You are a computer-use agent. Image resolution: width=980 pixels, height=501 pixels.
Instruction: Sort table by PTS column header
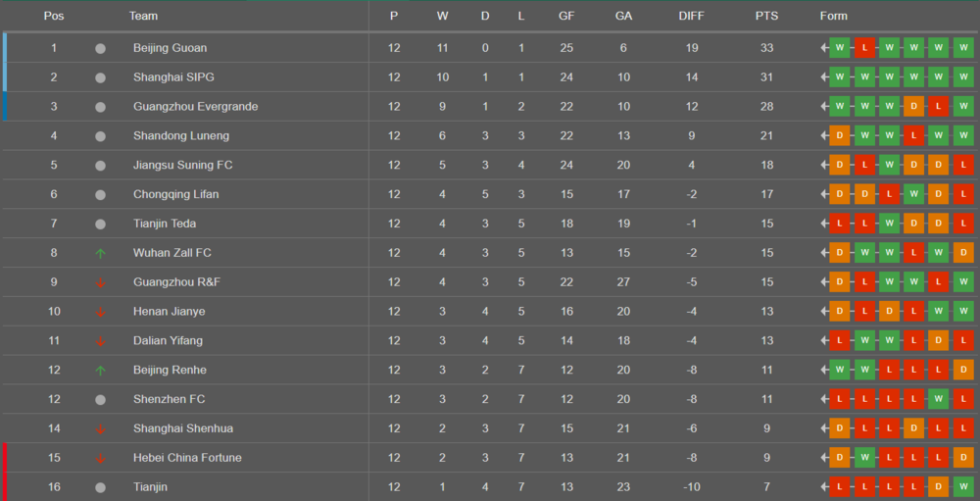click(x=766, y=17)
